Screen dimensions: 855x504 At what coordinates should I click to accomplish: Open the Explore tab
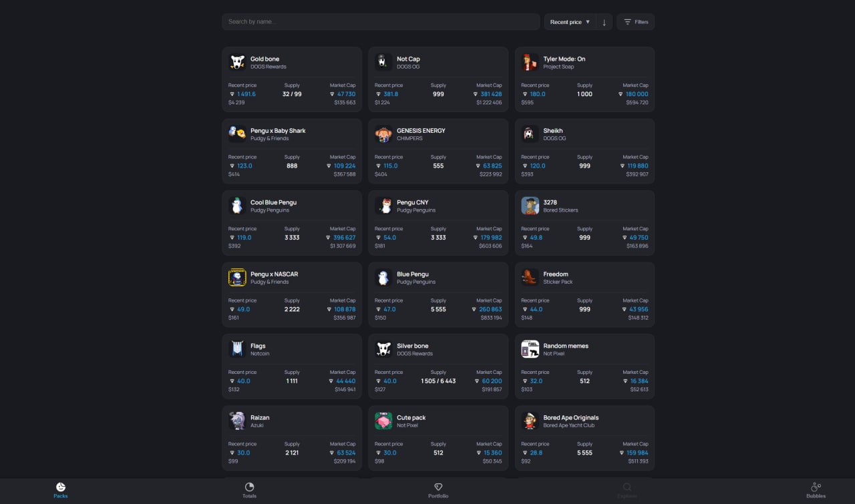point(627,491)
